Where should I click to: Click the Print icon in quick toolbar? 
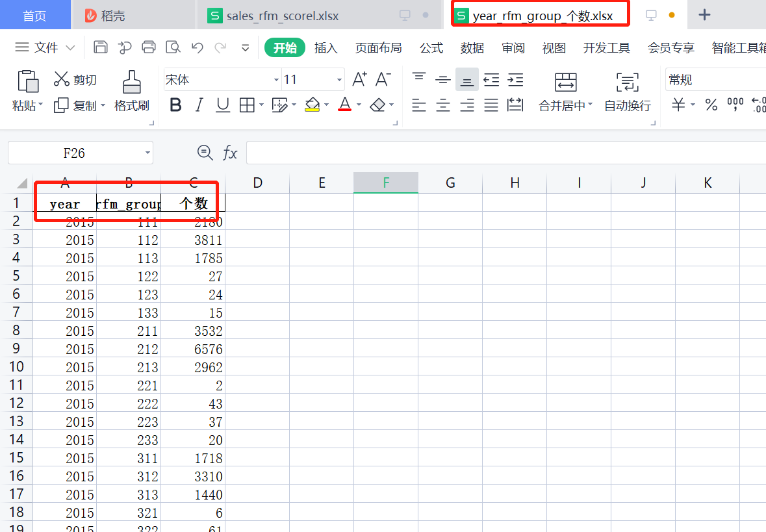149,47
